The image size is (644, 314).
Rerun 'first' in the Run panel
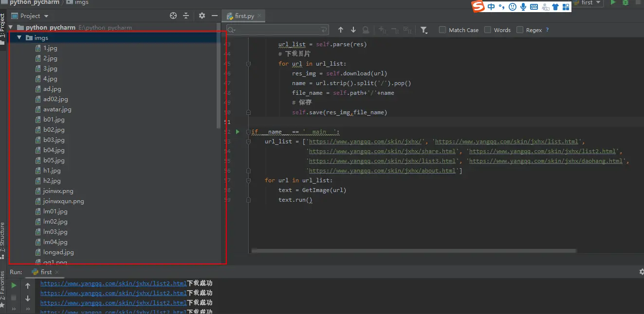14,285
